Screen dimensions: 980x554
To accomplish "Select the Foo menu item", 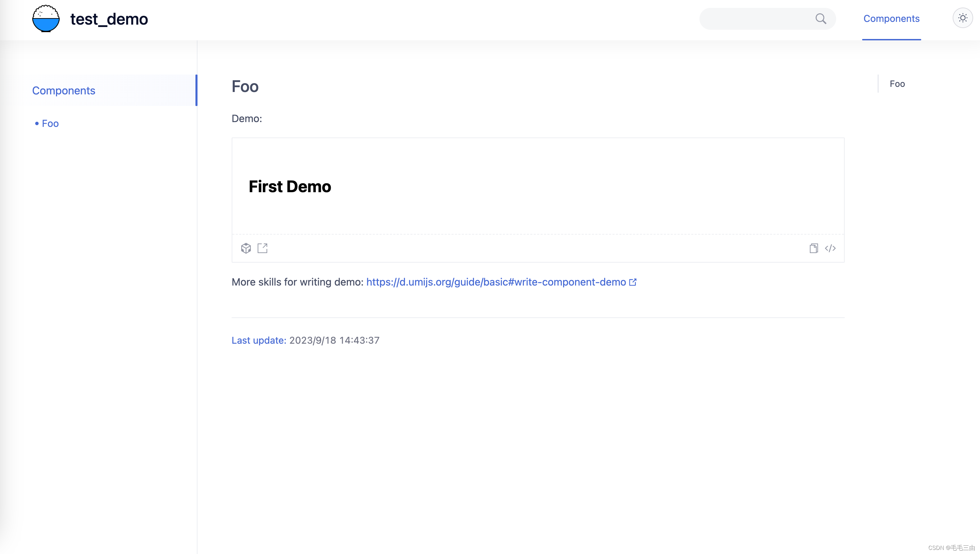I will [x=50, y=123].
